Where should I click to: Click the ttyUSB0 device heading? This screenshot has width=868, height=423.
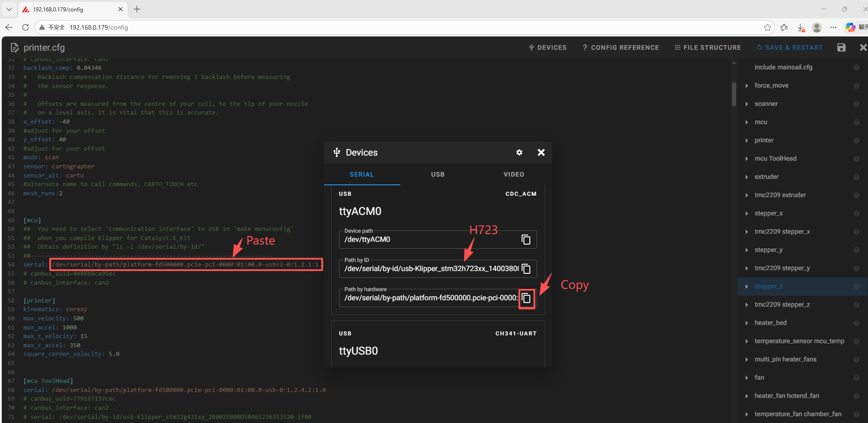358,351
